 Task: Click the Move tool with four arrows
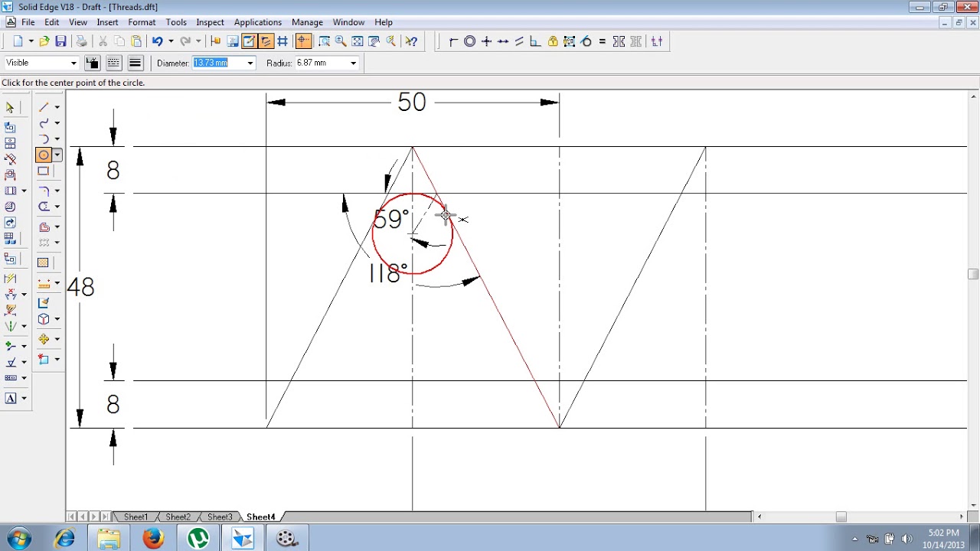44,339
